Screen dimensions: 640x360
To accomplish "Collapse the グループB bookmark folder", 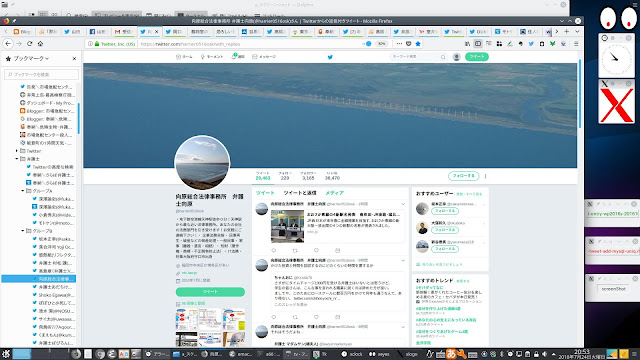I will coord(23,231).
